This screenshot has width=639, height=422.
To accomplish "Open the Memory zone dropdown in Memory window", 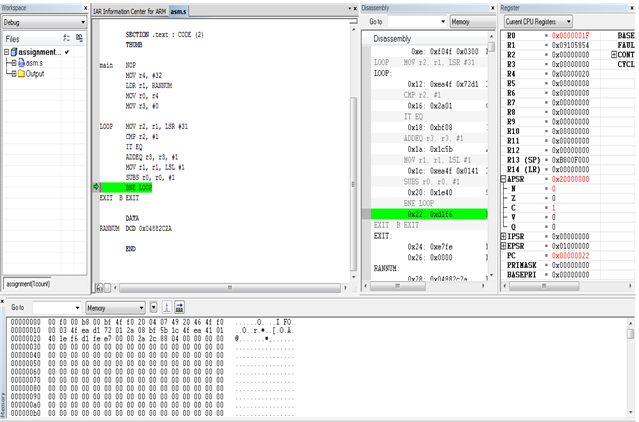I will coord(115,308).
